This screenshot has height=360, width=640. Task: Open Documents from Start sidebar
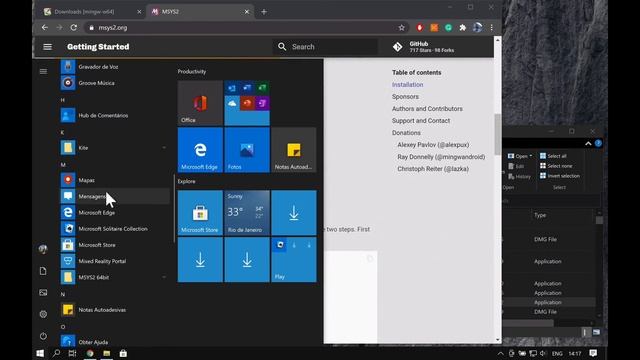point(43,271)
